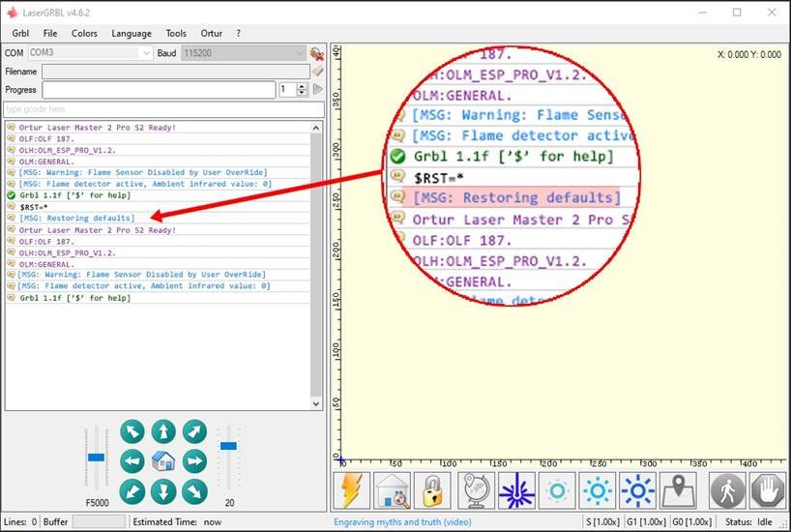Click the homing button with house and magnifier
This screenshot has width=791, height=532.
coord(393,490)
